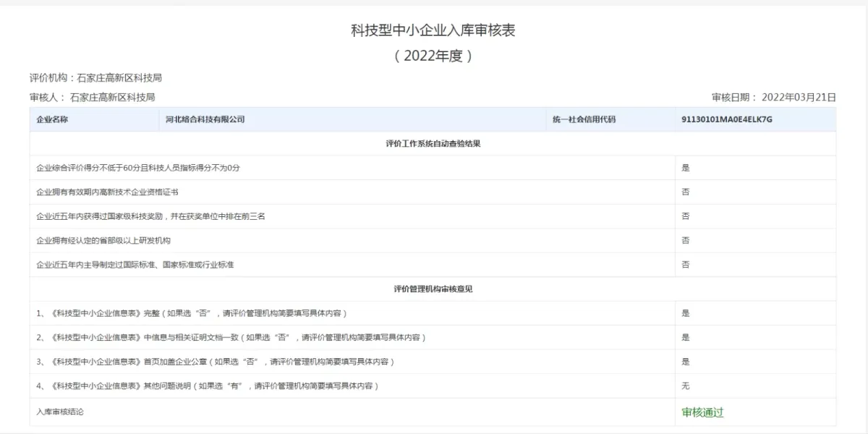Click the 否 answer for high-tech certificate row
The height and width of the screenshot is (434, 868).
pos(683,191)
